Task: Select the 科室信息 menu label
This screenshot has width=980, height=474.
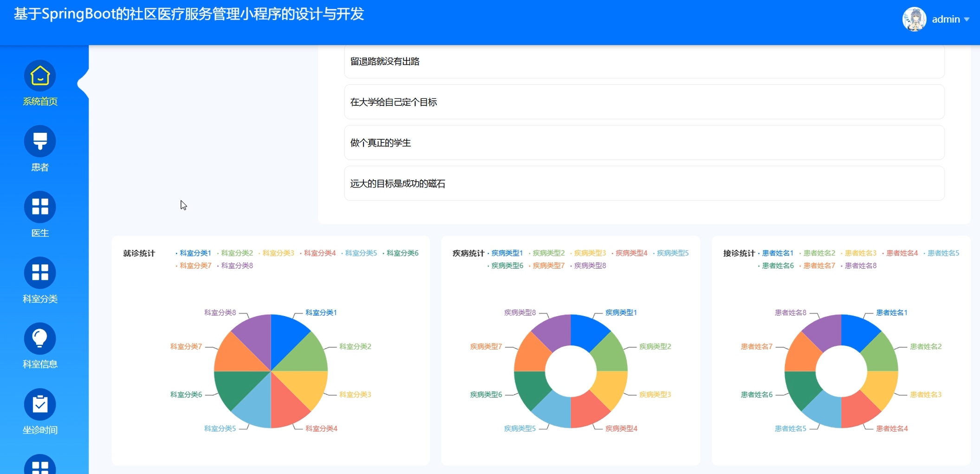Action: pos(40,364)
